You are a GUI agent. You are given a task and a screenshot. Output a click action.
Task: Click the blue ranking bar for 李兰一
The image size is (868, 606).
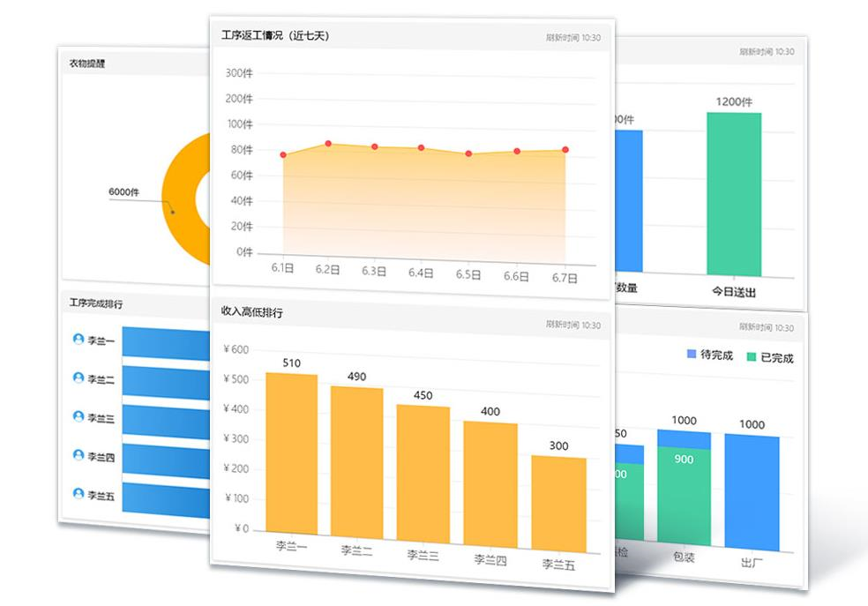pos(168,341)
